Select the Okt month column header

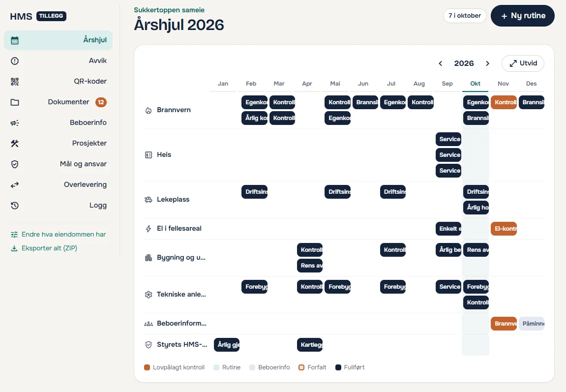click(x=475, y=84)
